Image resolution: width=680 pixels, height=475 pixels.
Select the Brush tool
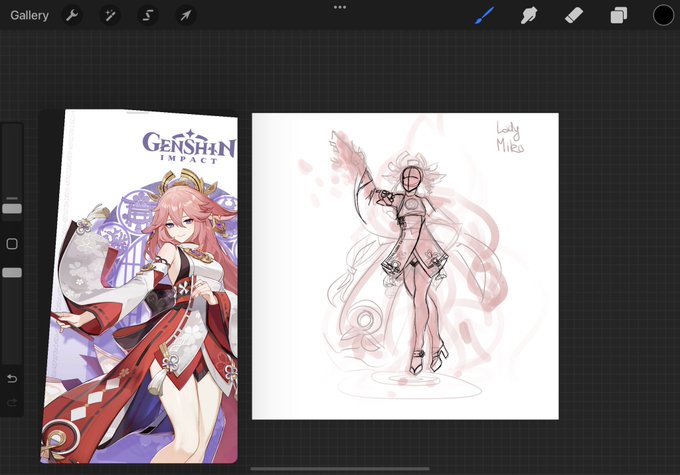click(484, 16)
